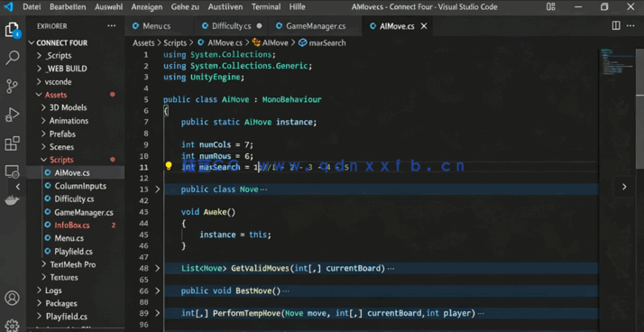644x332 pixels.
Task: Open the Remote Explorer view
Action: [x=13, y=171]
